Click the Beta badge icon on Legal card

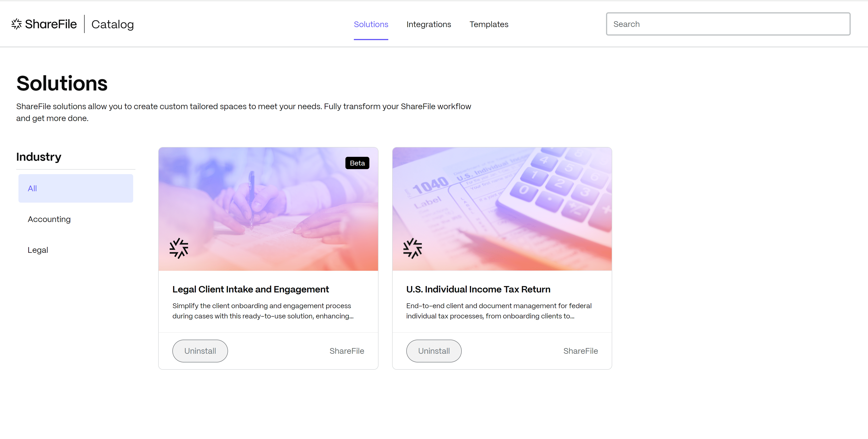(357, 163)
